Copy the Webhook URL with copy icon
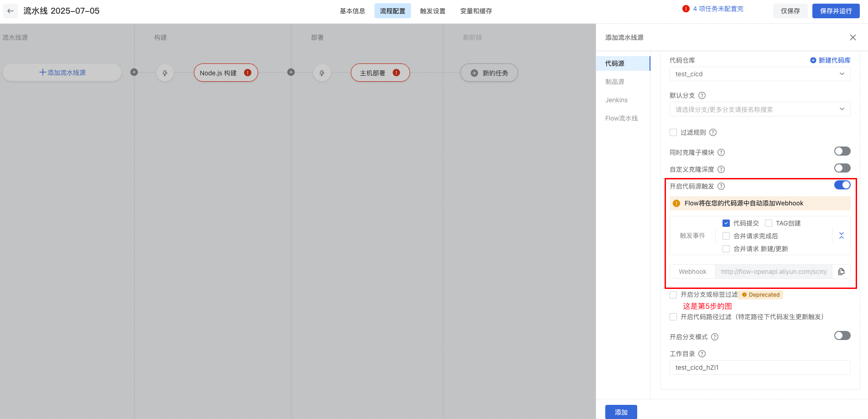Screen dimensions: 868x419 (x=841, y=272)
